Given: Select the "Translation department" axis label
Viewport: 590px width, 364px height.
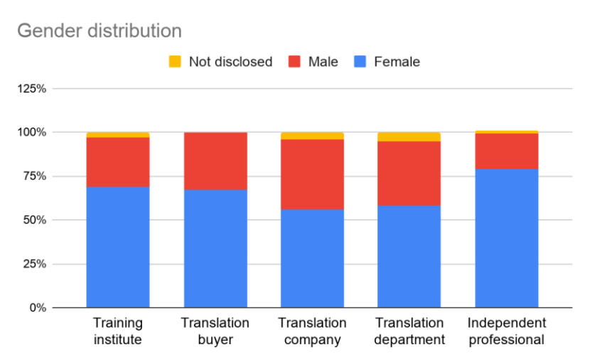Looking at the screenshot, I should point(409,331).
